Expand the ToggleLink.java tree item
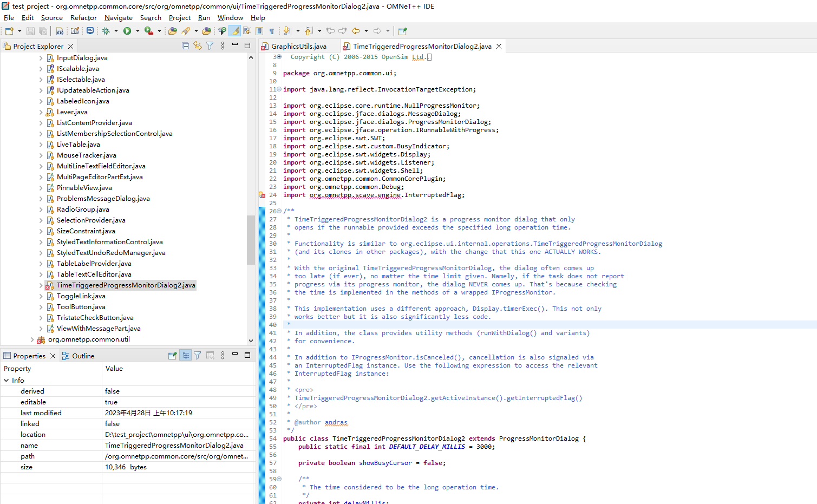 click(x=42, y=296)
